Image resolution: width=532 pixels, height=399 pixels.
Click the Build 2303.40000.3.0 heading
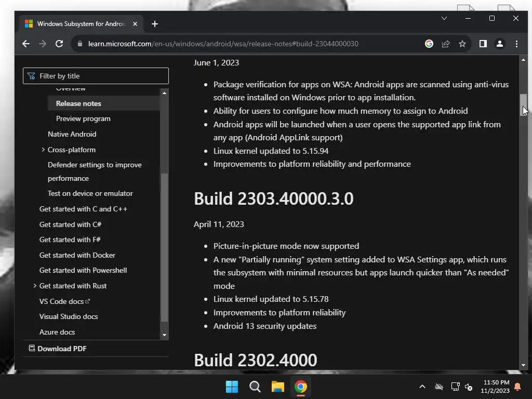coord(273,198)
